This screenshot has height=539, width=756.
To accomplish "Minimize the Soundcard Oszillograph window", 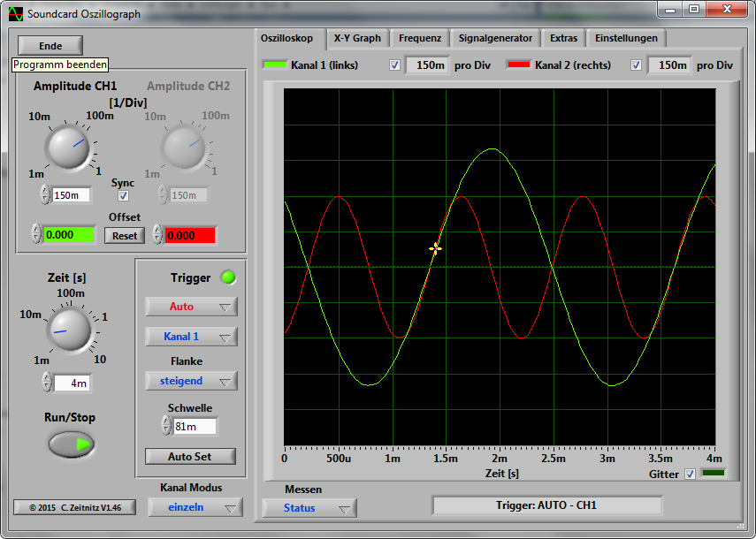I will click(670, 9).
